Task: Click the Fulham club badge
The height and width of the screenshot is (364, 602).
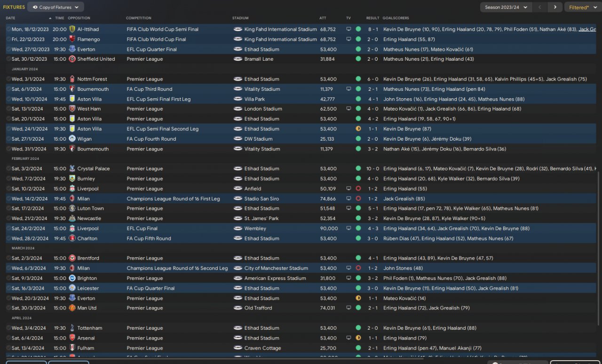Action: [x=72, y=348]
